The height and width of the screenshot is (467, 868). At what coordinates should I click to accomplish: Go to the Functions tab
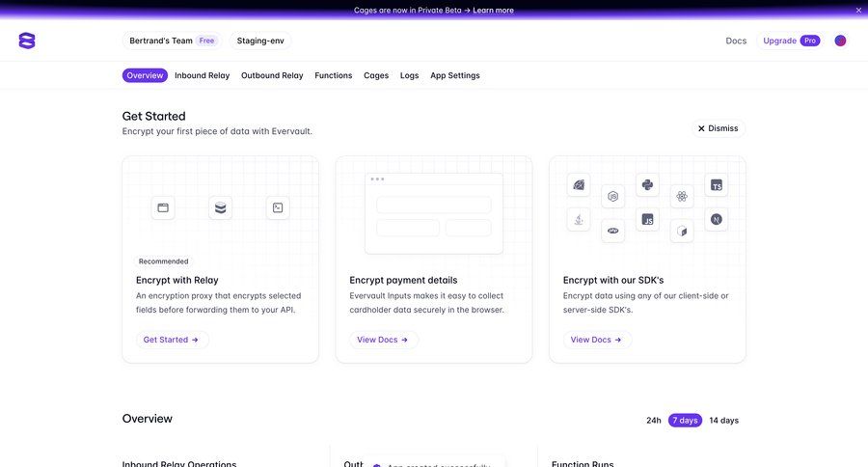[x=334, y=75]
